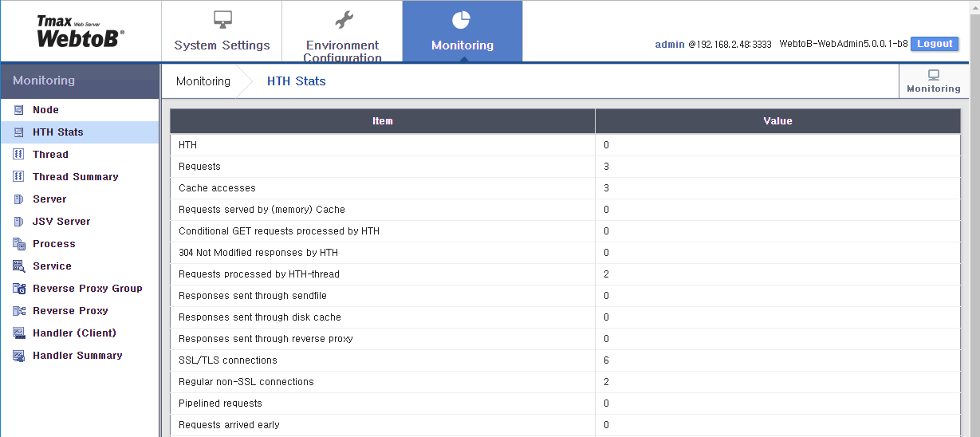The width and height of the screenshot is (980, 437).
Task: Log out with the Logout button
Action: click(935, 44)
